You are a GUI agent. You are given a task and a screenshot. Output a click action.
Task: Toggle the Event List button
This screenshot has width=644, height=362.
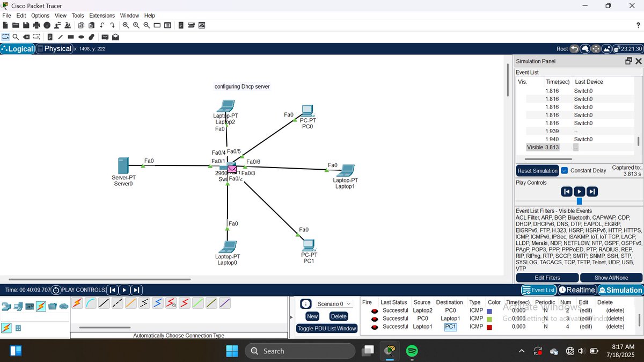coord(538,290)
